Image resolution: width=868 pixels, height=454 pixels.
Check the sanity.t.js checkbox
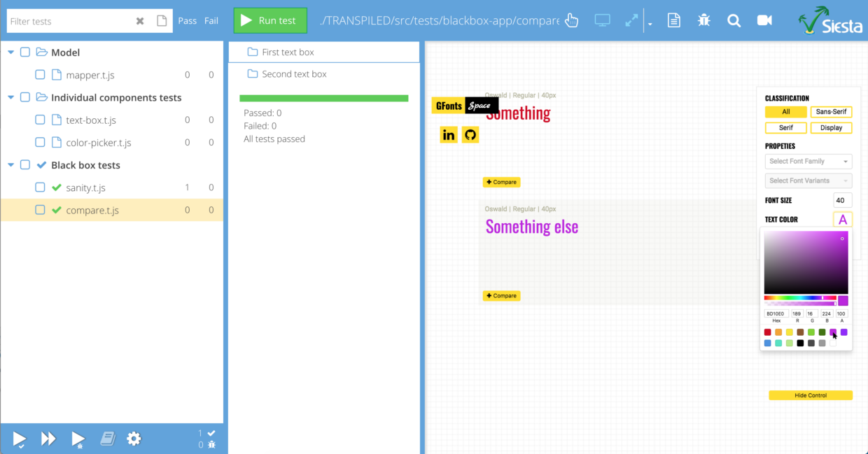tap(40, 187)
